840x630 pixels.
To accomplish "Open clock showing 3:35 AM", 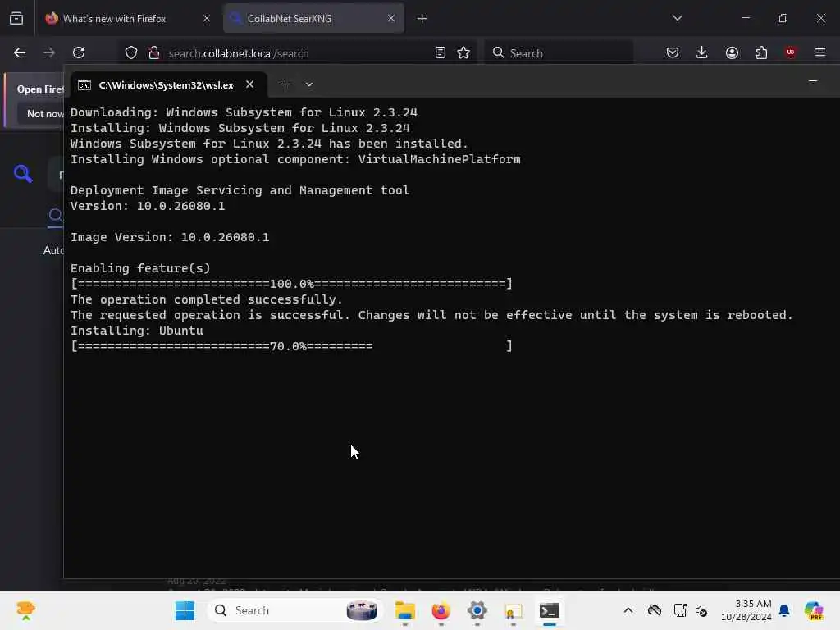I will (746, 610).
